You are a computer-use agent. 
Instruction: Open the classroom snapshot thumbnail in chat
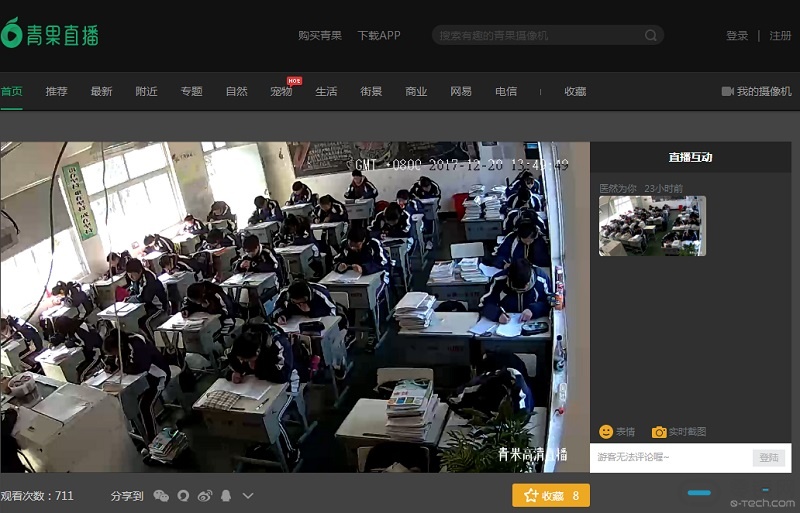[x=652, y=226]
